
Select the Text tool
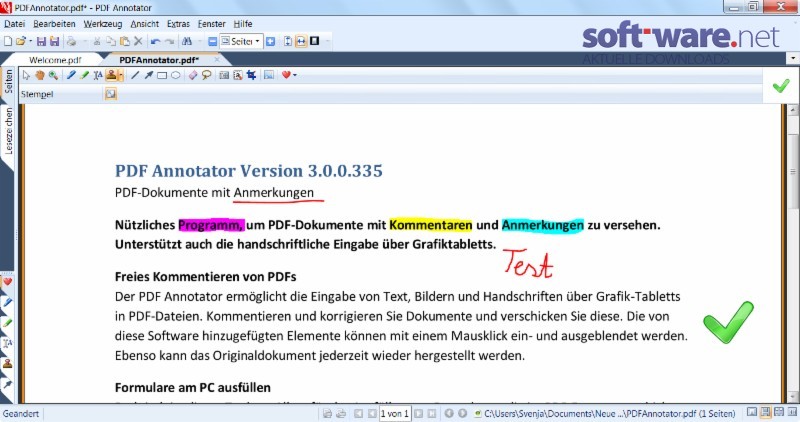[97, 76]
